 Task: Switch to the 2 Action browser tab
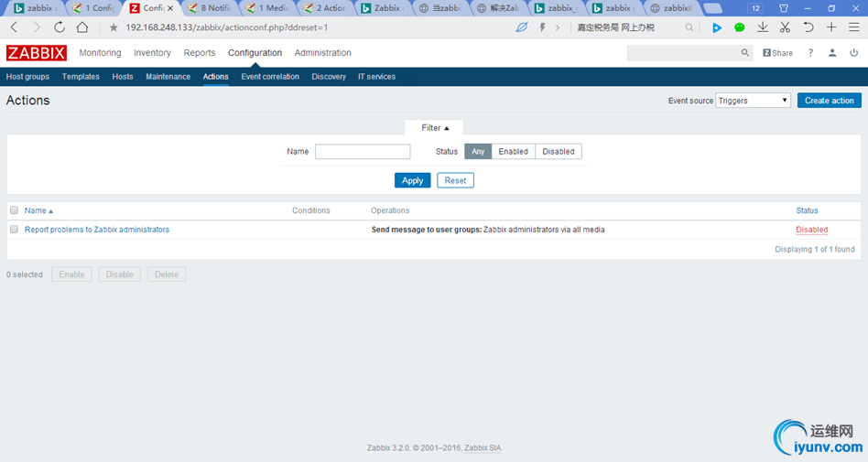(x=326, y=8)
